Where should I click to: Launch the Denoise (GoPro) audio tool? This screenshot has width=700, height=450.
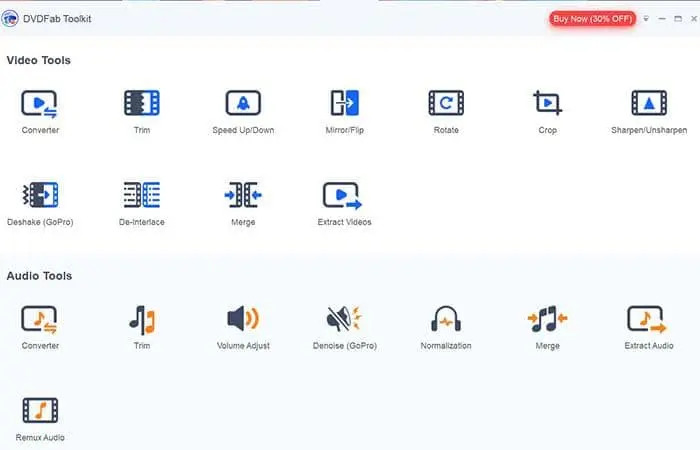pyautogui.click(x=344, y=319)
